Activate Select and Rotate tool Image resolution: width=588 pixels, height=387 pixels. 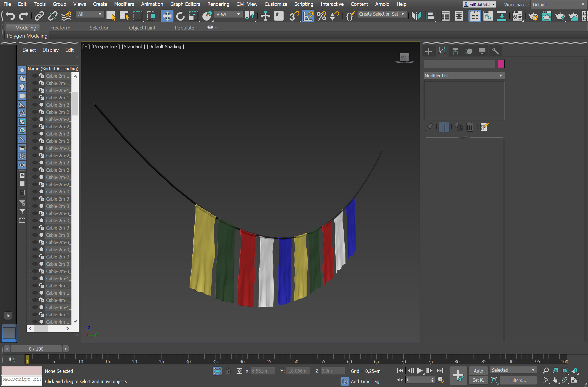tap(180, 16)
